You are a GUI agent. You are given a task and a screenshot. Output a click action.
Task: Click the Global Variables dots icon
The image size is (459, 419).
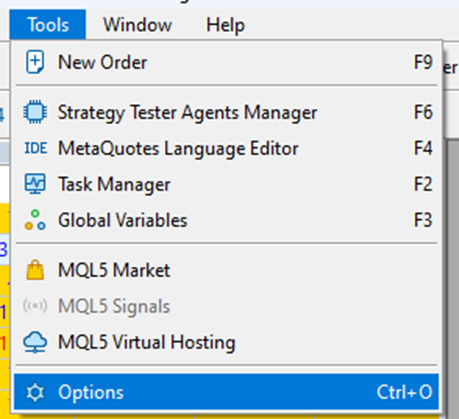(35, 220)
